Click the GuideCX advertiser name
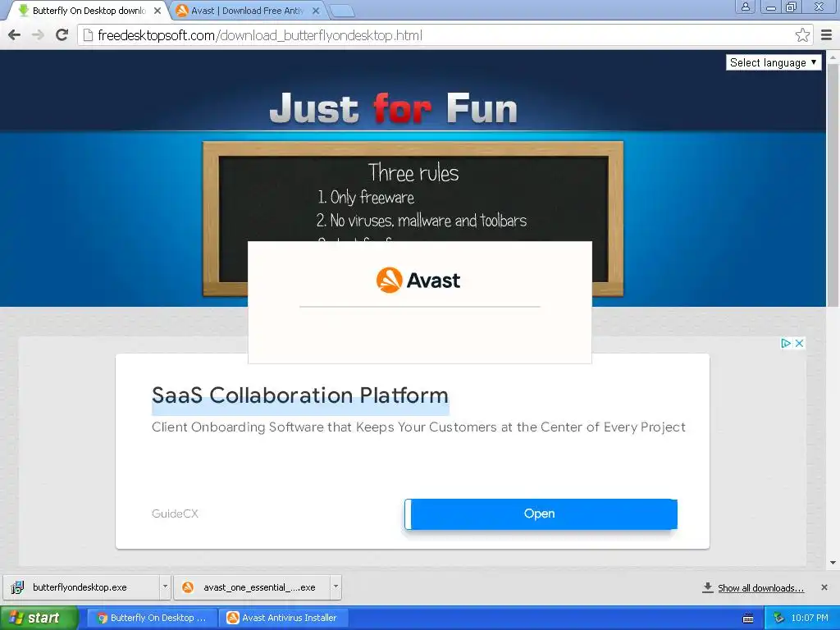The height and width of the screenshot is (630, 840). 175,514
